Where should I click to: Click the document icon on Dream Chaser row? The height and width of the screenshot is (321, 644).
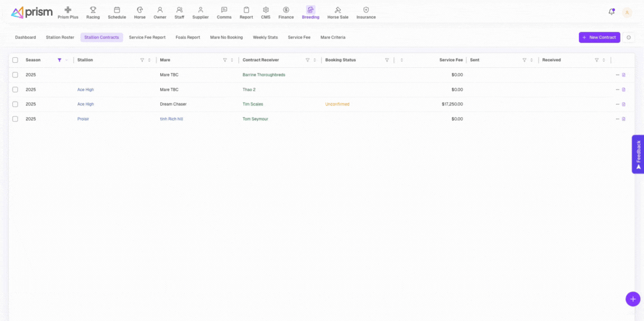[x=623, y=104]
